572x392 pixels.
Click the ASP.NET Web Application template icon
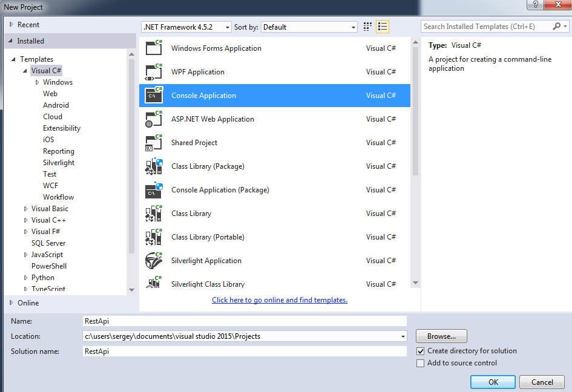(154, 119)
